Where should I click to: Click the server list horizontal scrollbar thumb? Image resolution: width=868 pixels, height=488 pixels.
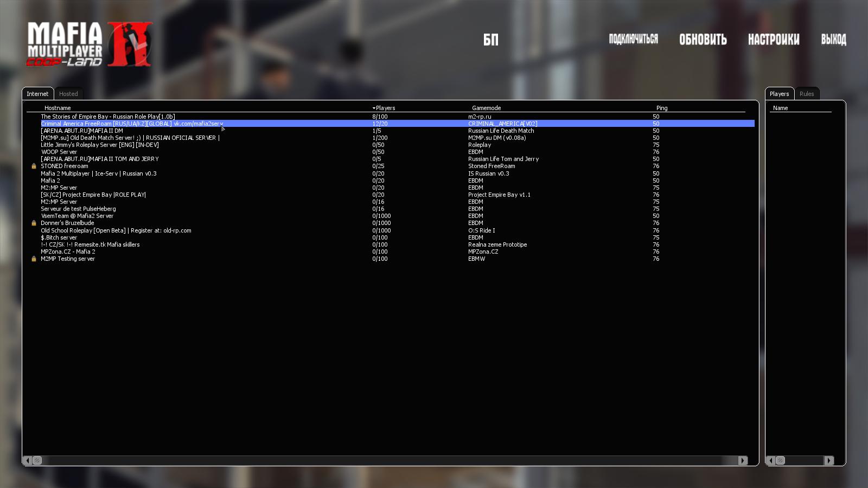click(x=37, y=460)
